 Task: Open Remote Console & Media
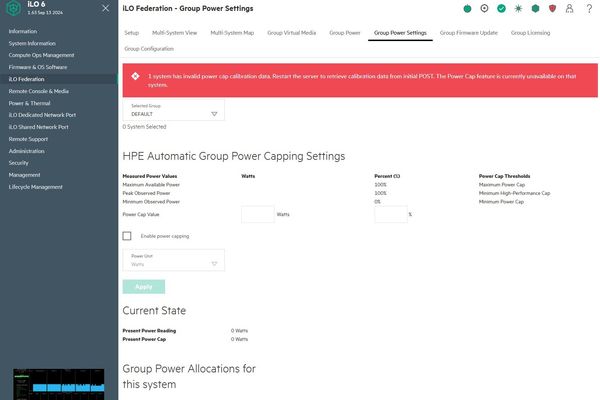(x=39, y=91)
